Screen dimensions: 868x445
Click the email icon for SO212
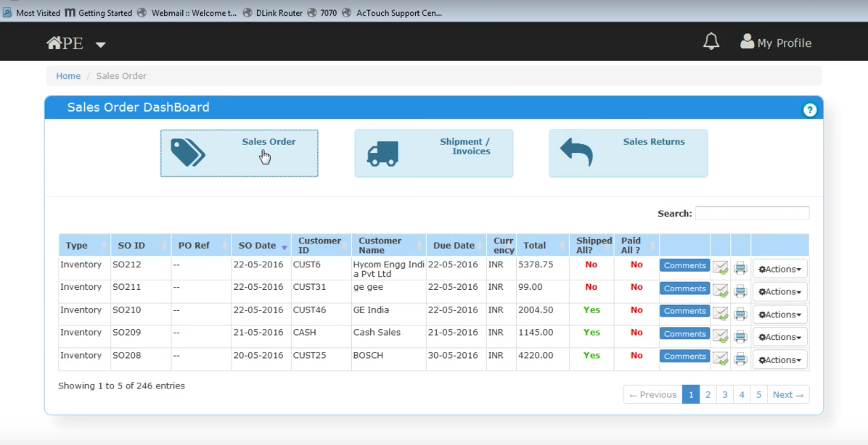tap(720, 268)
